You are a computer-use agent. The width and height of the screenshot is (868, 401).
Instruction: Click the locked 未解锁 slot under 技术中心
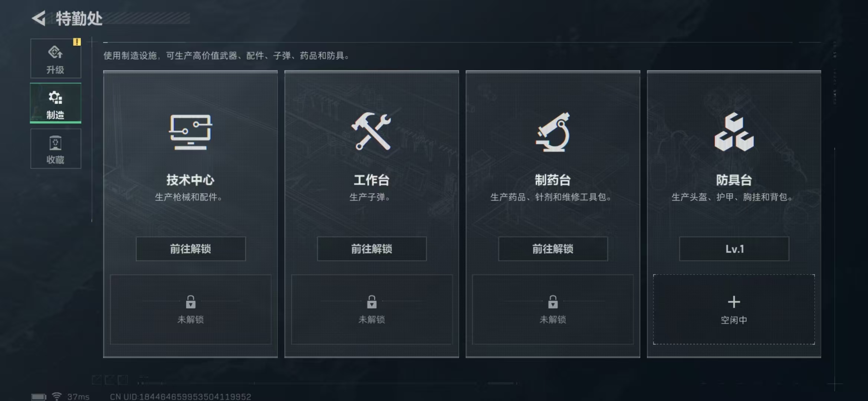(x=191, y=309)
